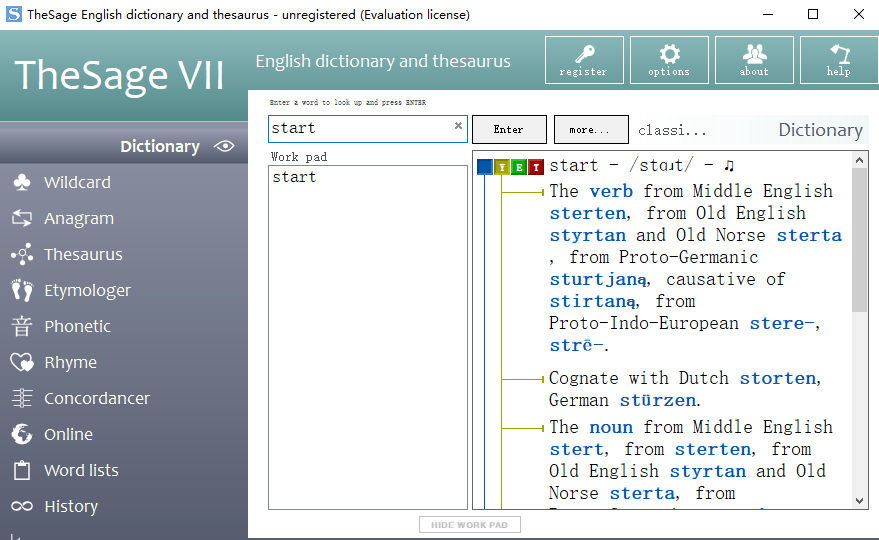Image resolution: width=879 pixels, height=540 pixels.
Task: Select Thesaurus in the sidebar
Action: [84, 254]
